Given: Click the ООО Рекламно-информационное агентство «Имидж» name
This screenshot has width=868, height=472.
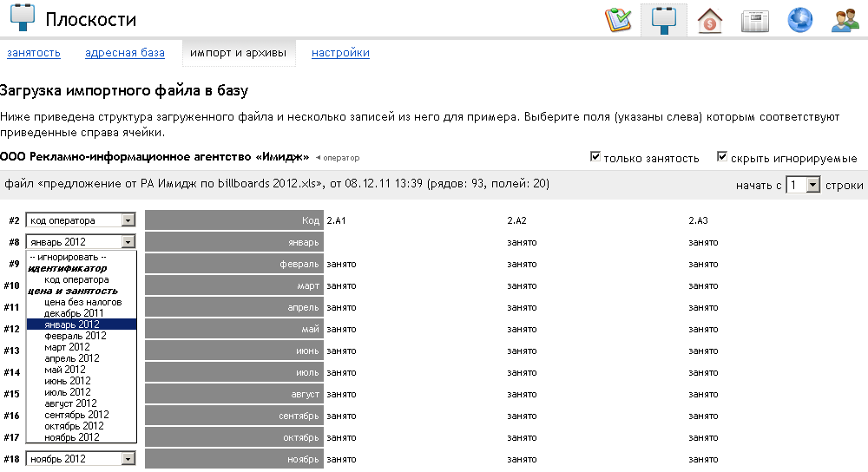Looking at the screenshot, I should (155, 156).
